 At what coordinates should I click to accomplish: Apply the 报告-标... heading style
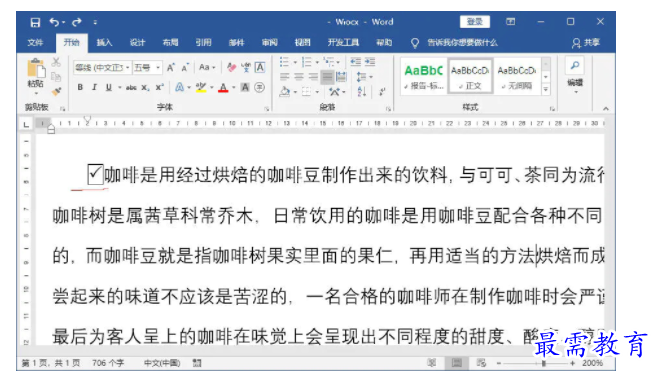[x=423, y=76]
